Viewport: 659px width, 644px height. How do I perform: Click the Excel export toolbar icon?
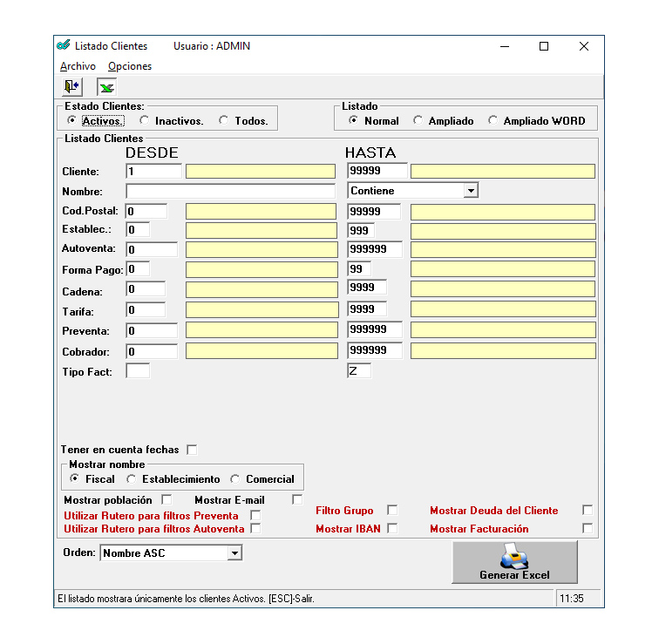[106, 87]
